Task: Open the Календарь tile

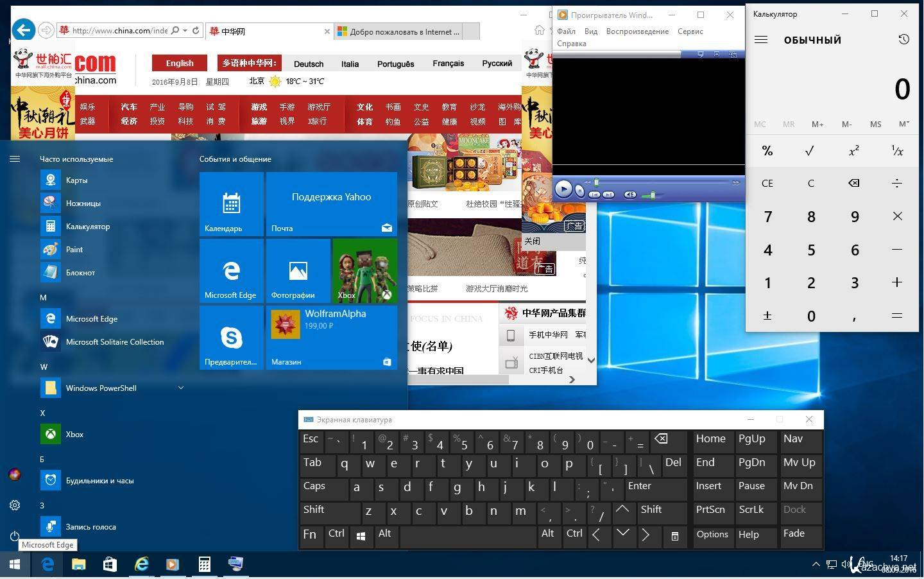Action: click(232, 204)
